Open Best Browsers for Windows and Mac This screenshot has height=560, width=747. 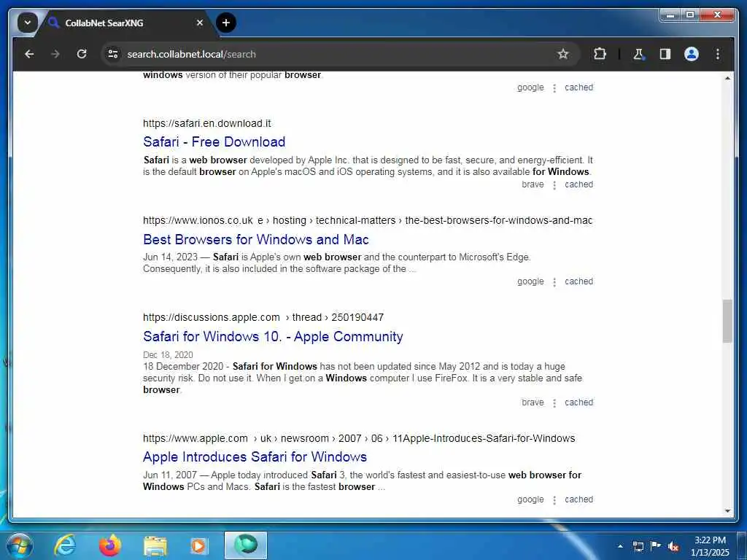point(256,239)
